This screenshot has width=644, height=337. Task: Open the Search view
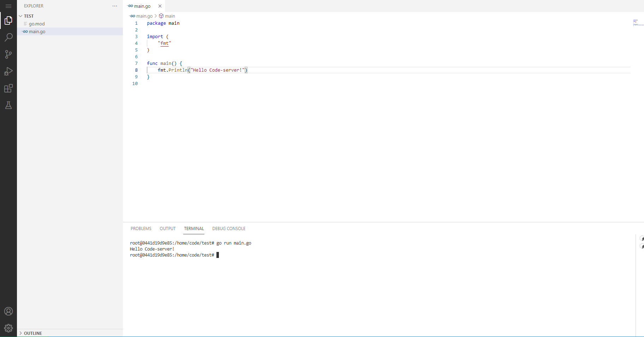tap(8, 37)
